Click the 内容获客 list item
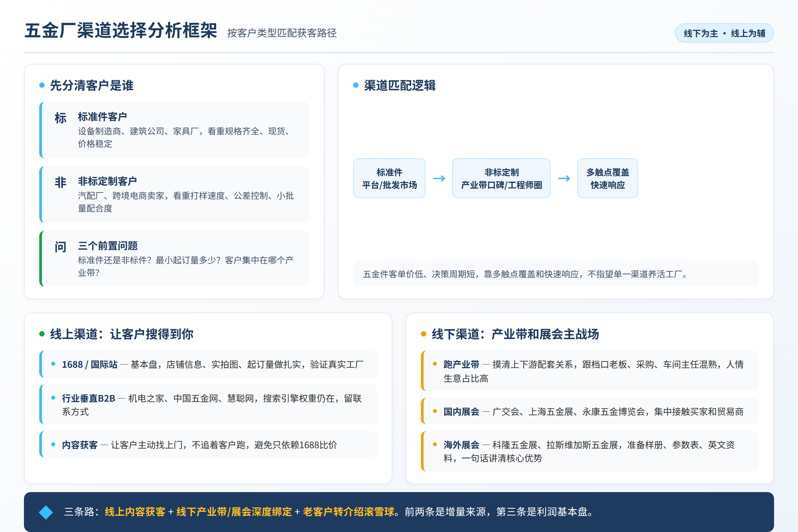The height and width of the screenshot is (532, 798). tap(208, 445)
